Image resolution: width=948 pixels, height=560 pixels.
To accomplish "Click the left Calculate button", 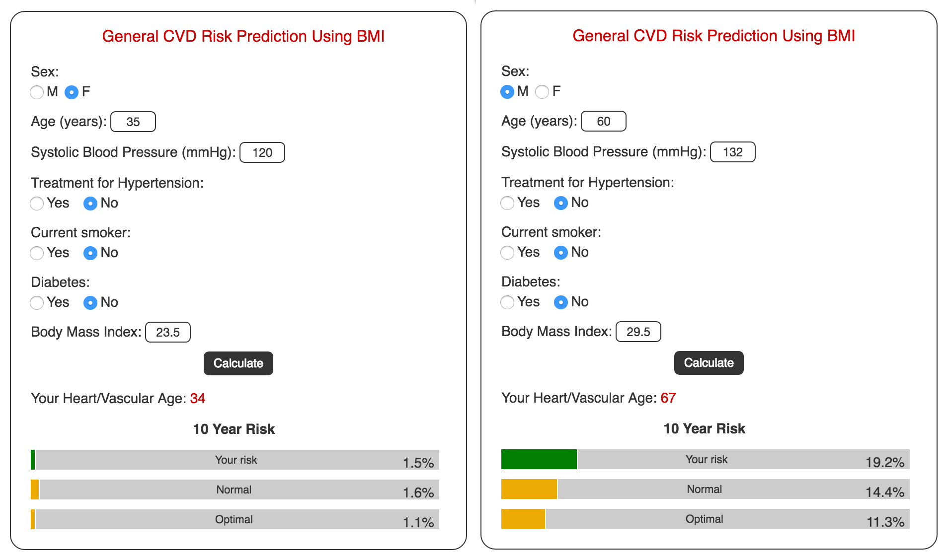I will 238,363.
